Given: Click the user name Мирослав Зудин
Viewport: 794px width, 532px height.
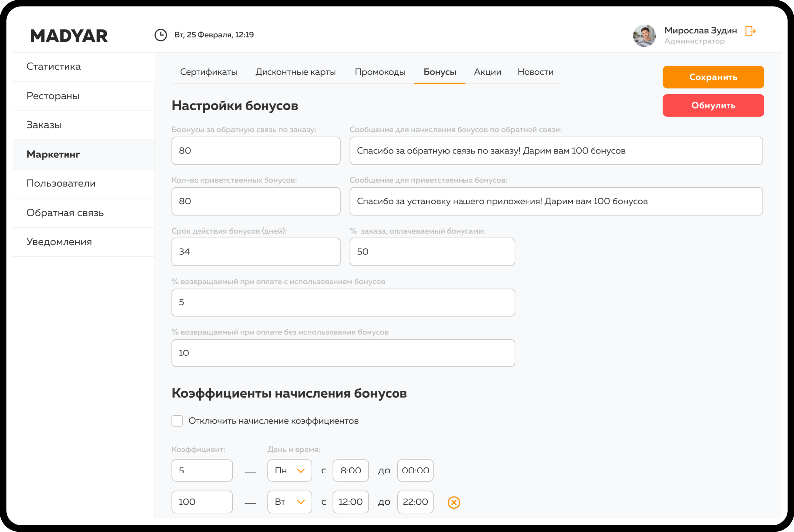Looking at the screenshot, I should point(701,31).
